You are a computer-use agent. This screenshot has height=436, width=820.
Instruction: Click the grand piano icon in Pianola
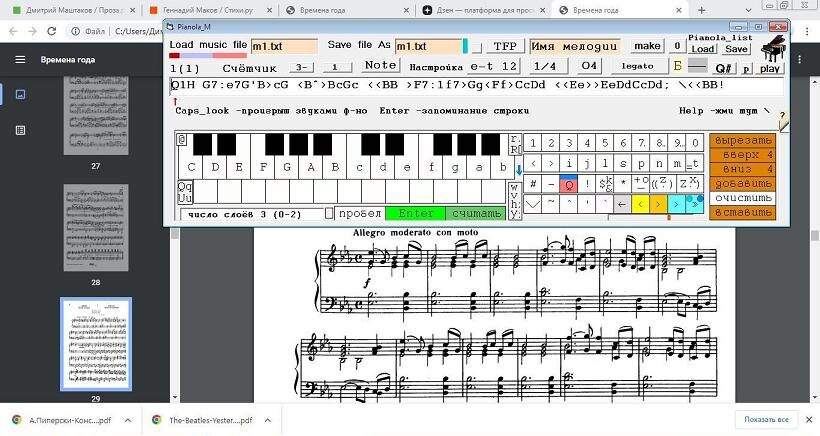click(772, 49)
